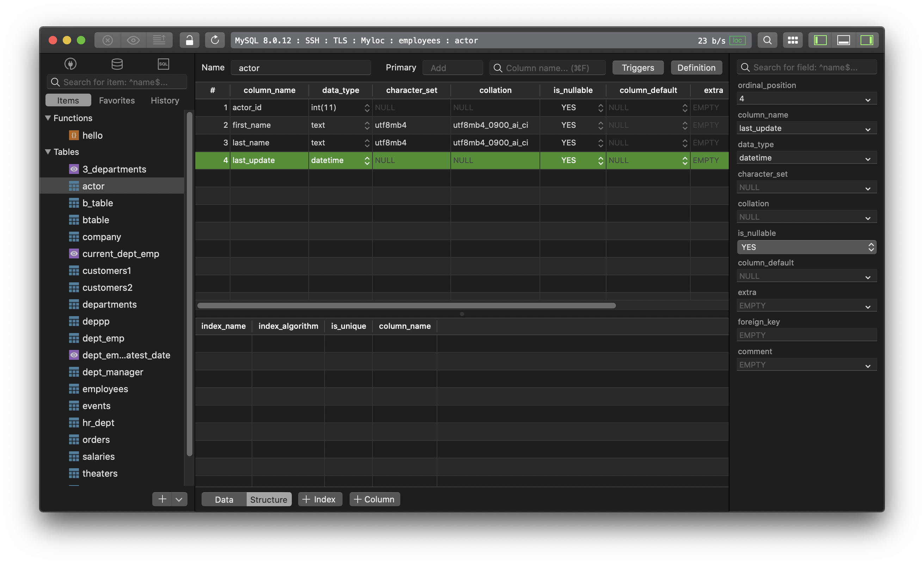Viewport: 924px width, 564px height.
Task: Open global search from the title bar
Action: coord(767,40)
